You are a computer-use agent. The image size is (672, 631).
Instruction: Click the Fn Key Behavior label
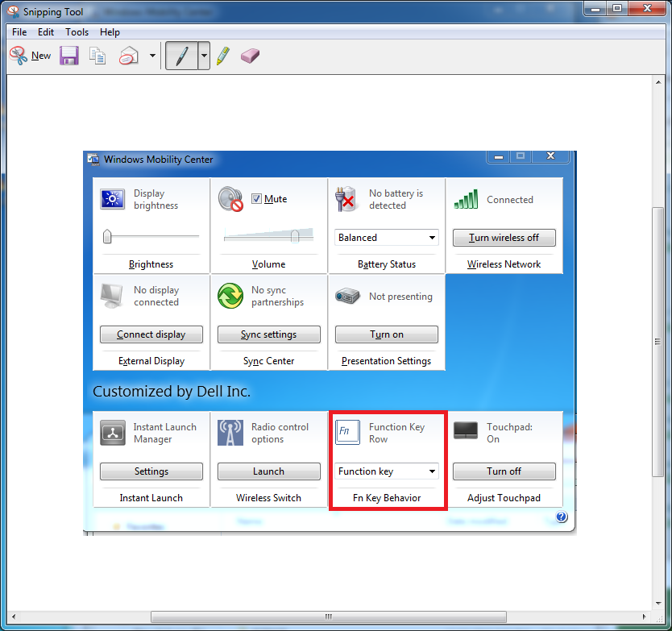pyautogui.click(x=387, y=498)
